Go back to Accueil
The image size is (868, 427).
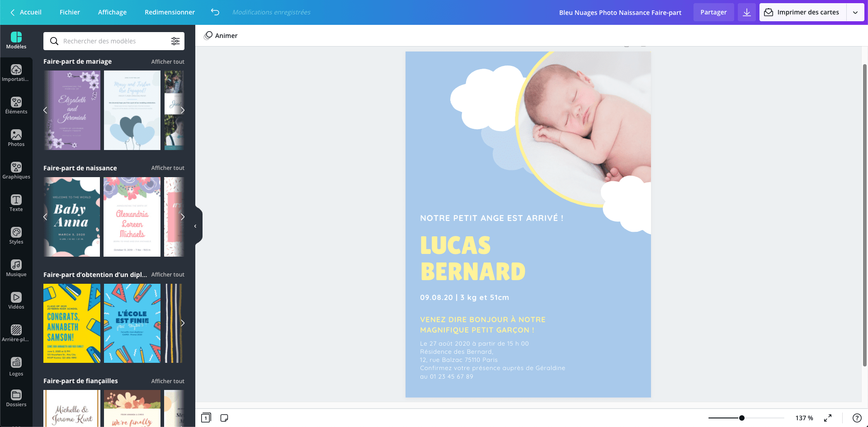point(26,12)
